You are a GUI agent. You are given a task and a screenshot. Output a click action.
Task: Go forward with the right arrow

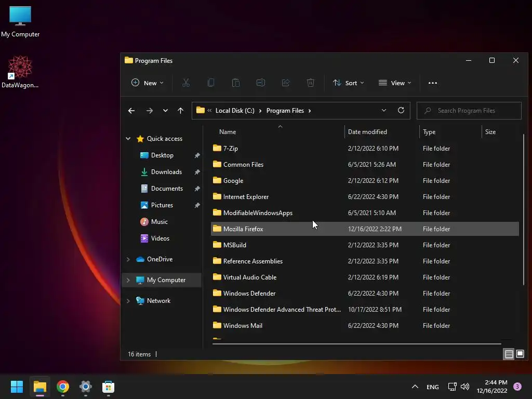149,111
